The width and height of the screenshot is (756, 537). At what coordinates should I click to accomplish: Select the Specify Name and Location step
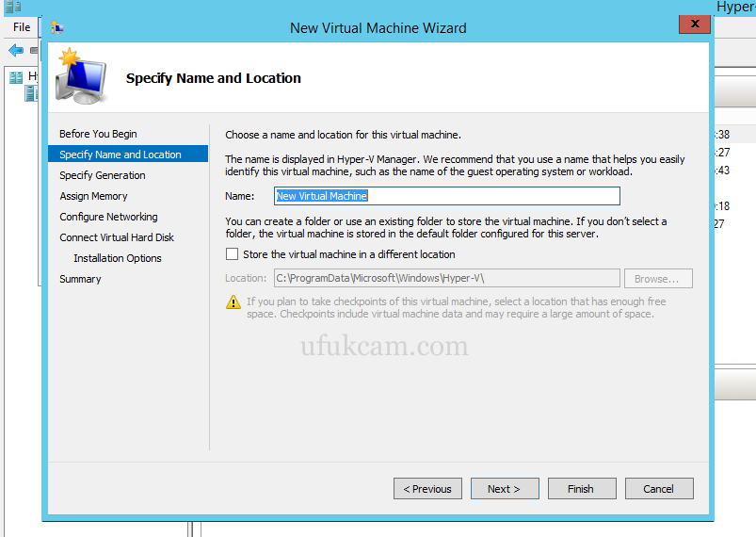coord(128,154)
